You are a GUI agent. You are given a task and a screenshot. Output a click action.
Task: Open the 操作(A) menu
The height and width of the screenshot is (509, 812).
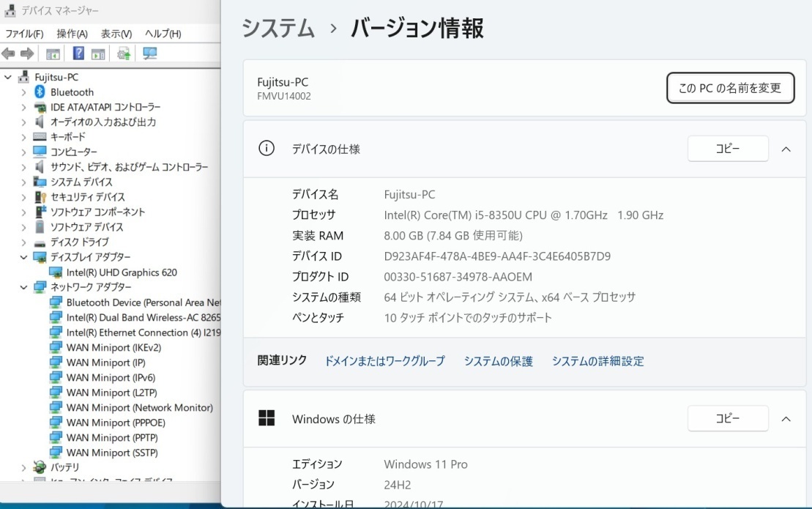pyautogui.click(x=72, y=34)
